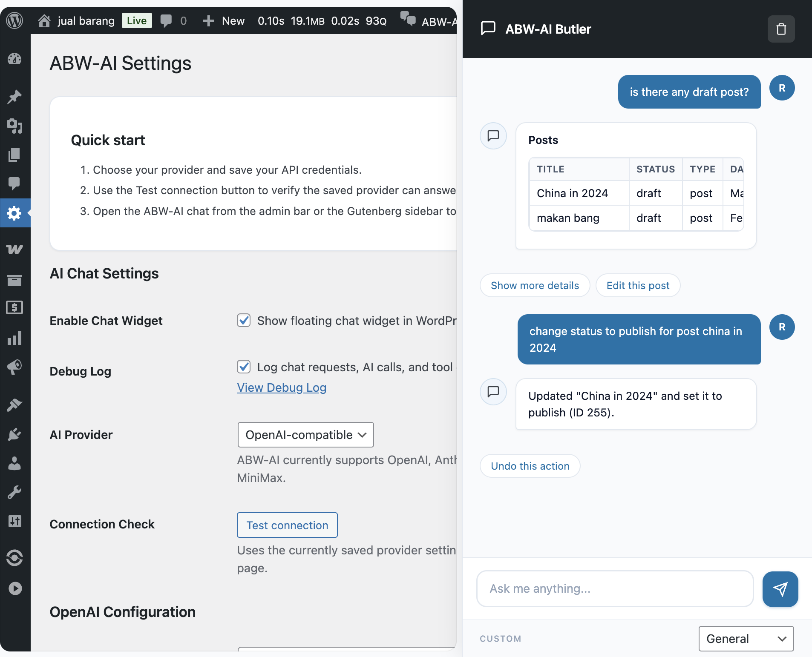
Task: Click the R avatar beside publish request
Action: pyautogui.click(x=782, y=327)
